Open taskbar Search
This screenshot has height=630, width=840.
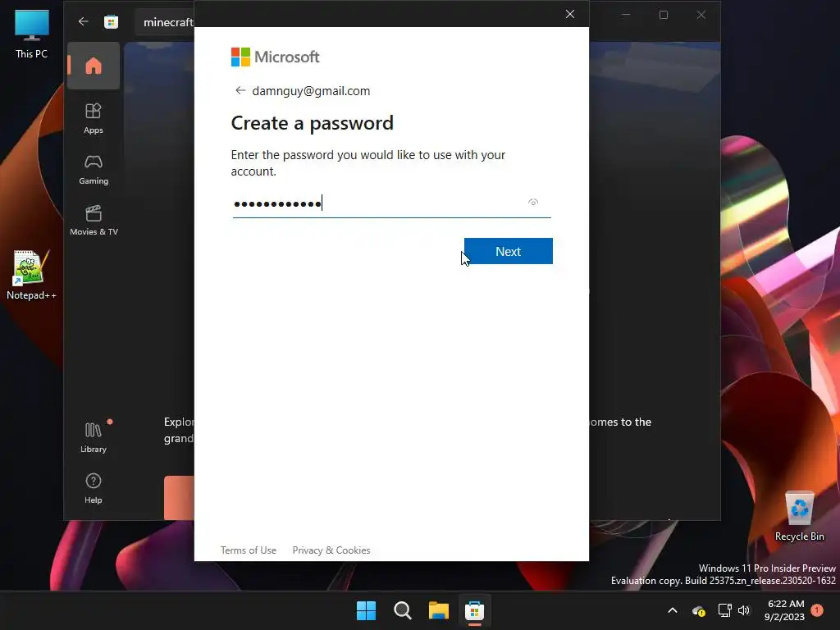click(402, 610)
